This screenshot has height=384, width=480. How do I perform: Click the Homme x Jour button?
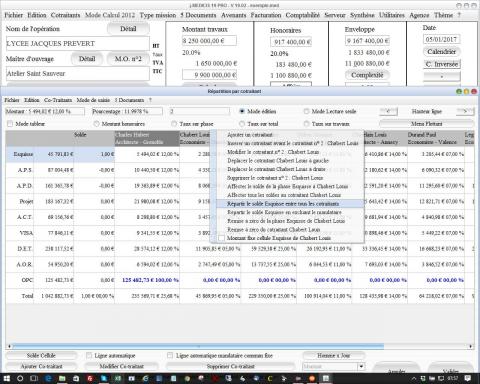coord(334,355)
